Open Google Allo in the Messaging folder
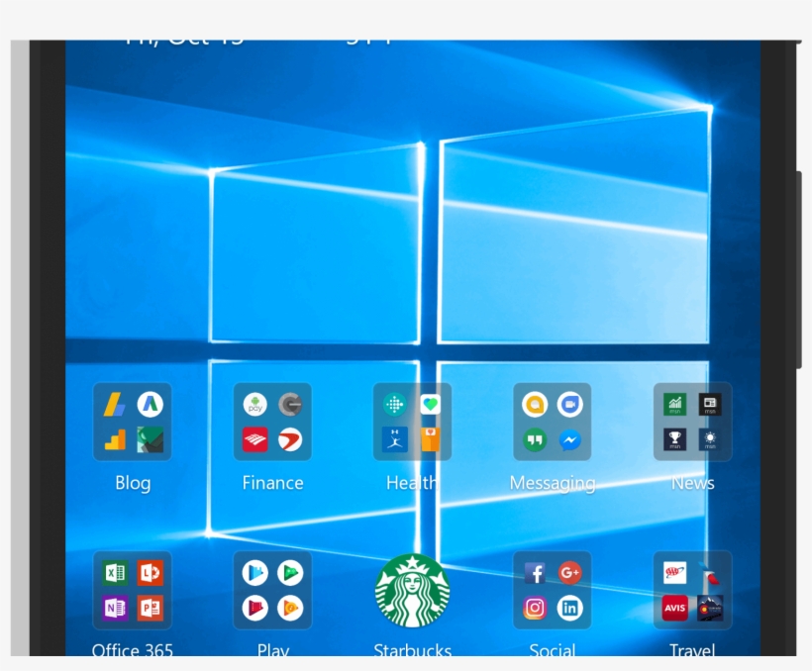812x671 pixels. point(535,405)
